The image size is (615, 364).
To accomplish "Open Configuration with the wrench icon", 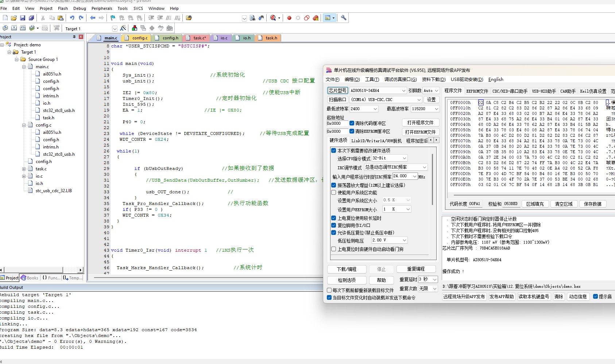I will [344, 18].
